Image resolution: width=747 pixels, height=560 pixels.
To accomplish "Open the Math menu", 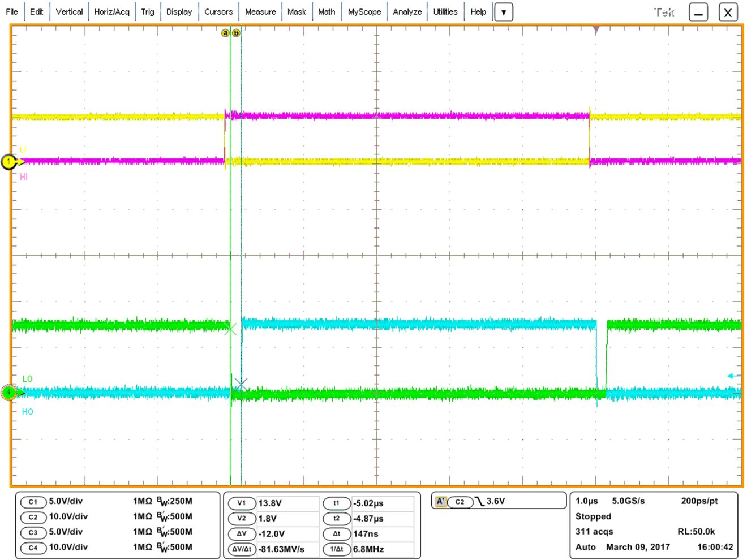I will (327, 11).
